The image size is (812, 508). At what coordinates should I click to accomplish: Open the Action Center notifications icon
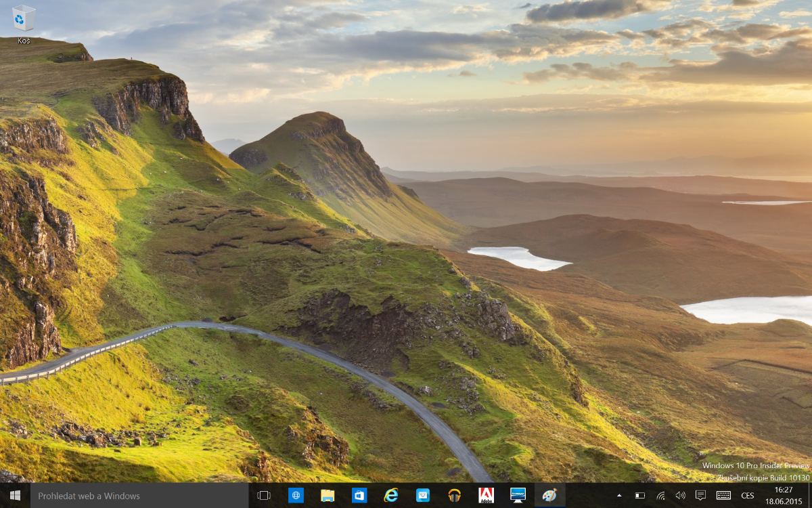tap(700, 496)
